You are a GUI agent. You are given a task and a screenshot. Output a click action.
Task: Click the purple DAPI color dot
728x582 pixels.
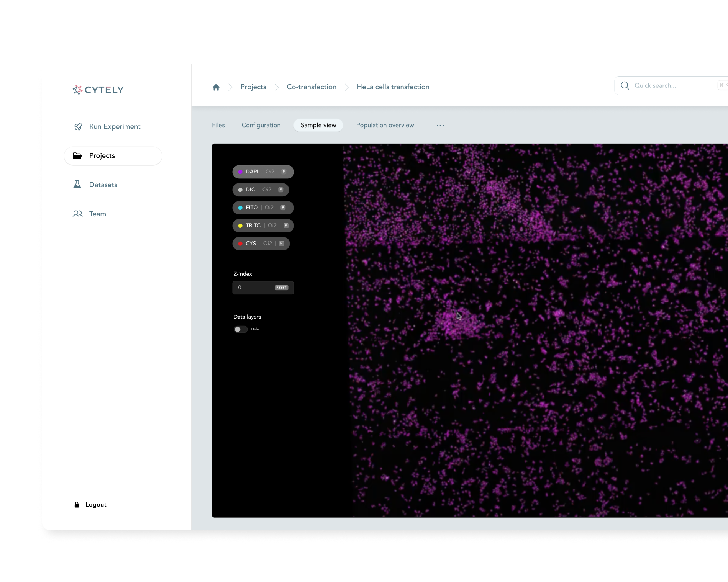pos(240,172)
